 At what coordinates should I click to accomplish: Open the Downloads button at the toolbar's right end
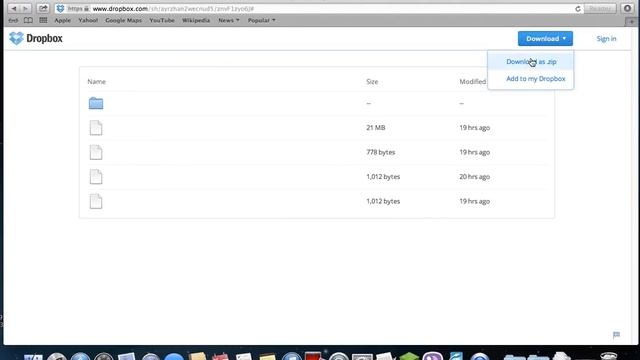627,9
